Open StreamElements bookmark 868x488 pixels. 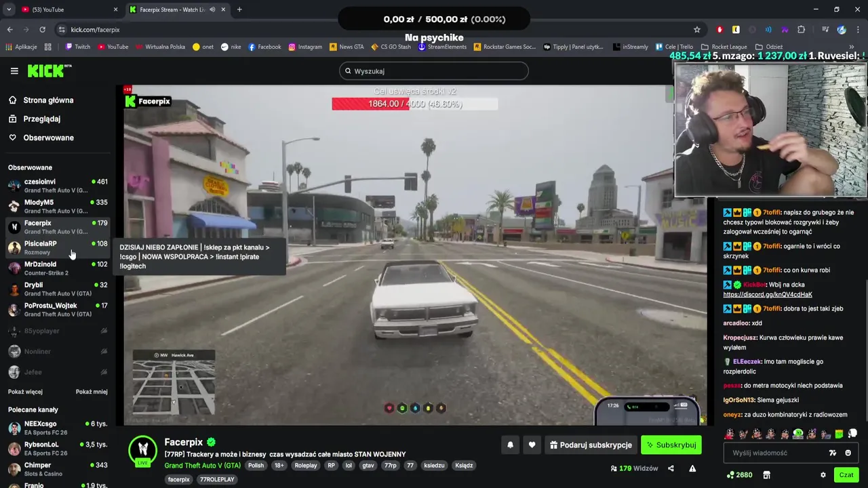click(443, 47)
